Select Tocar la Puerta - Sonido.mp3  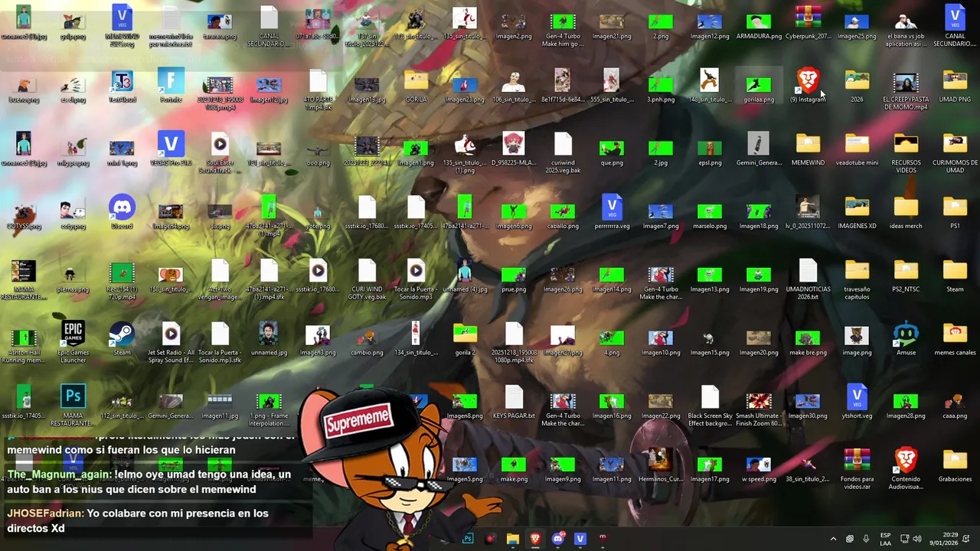[416, 279]
